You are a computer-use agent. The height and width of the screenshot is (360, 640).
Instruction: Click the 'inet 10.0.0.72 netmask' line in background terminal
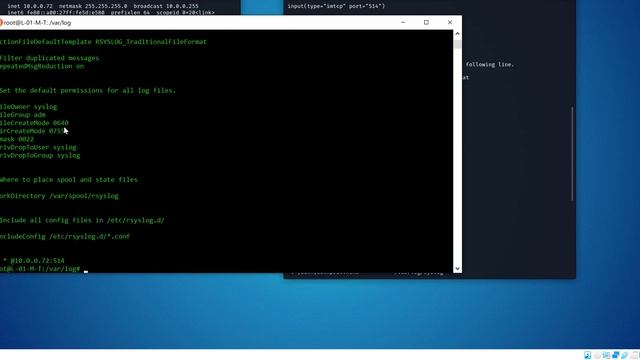pyautogui.click(x=103, y=6)
